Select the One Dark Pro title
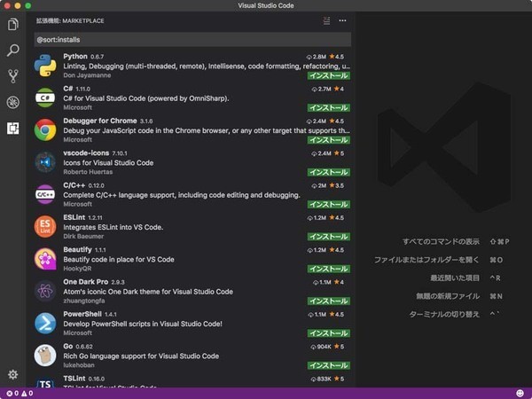532x399 pixels. click(86, 282)
